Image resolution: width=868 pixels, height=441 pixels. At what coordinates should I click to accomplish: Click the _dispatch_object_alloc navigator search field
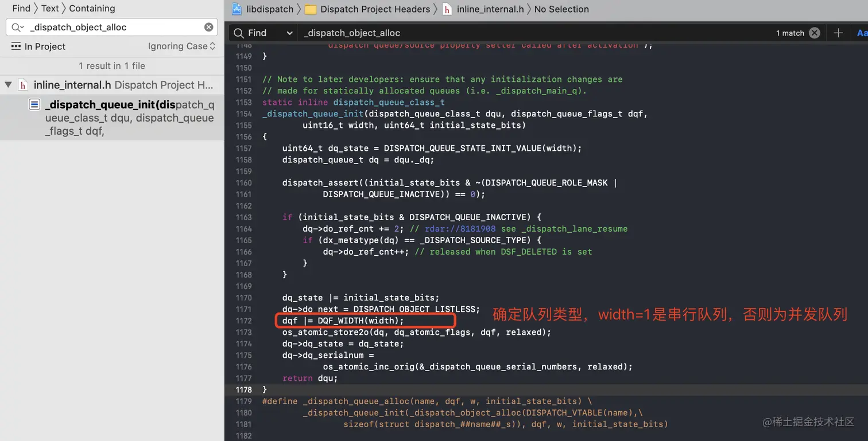click(112, 27)
